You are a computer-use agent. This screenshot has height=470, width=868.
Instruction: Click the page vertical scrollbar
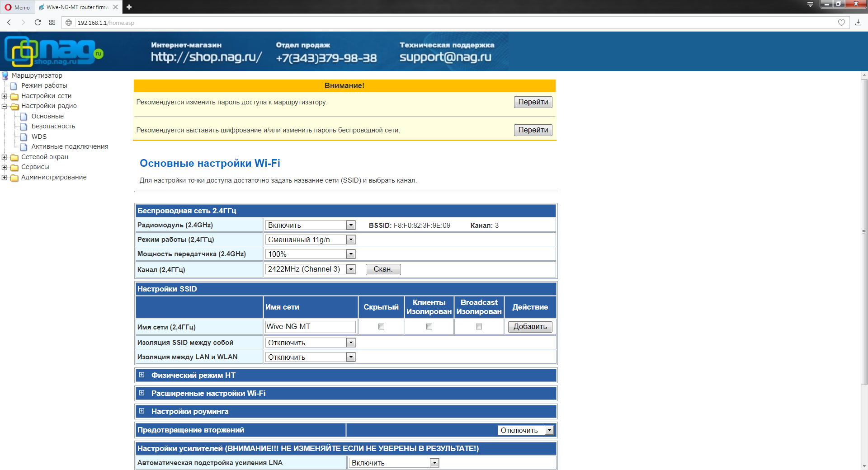point(864,232)
